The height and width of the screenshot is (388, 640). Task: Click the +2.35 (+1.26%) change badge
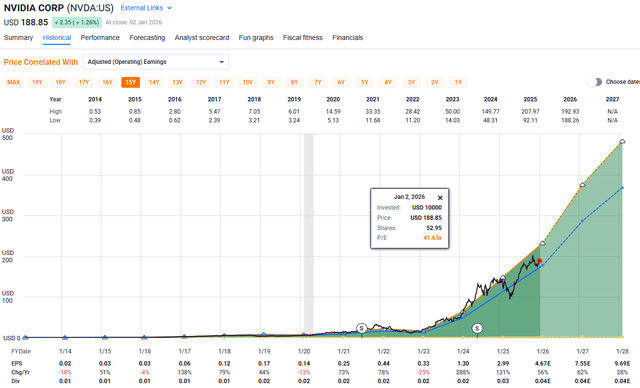[77, 22]
